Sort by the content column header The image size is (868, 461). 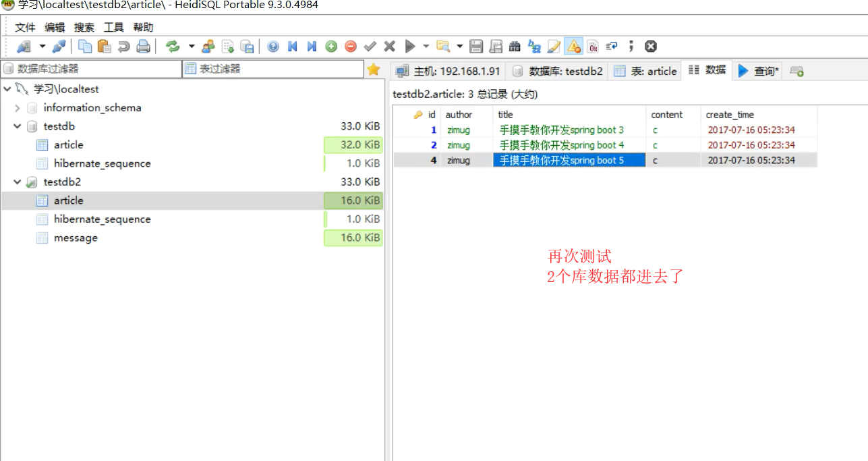pos(674,115)
